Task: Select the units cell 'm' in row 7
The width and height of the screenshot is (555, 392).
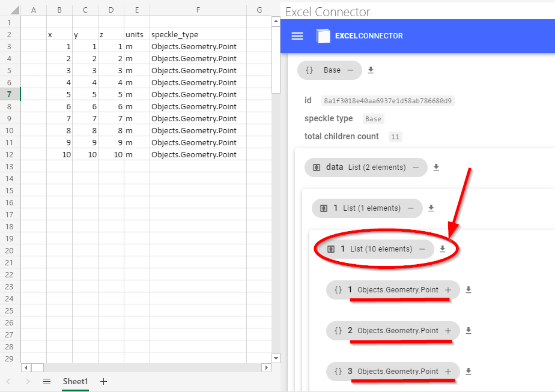Action: pos(137,94)
